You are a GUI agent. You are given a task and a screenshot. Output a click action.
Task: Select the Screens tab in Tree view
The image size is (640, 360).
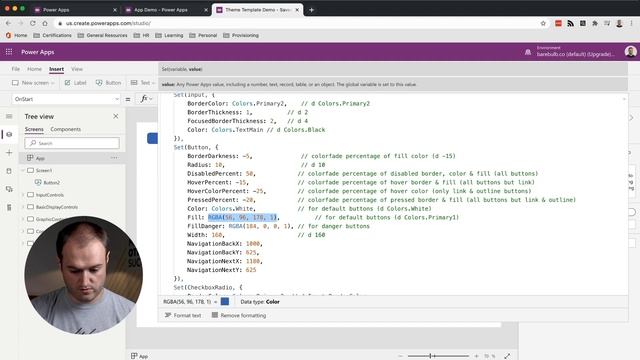click(x=34, y=129)
